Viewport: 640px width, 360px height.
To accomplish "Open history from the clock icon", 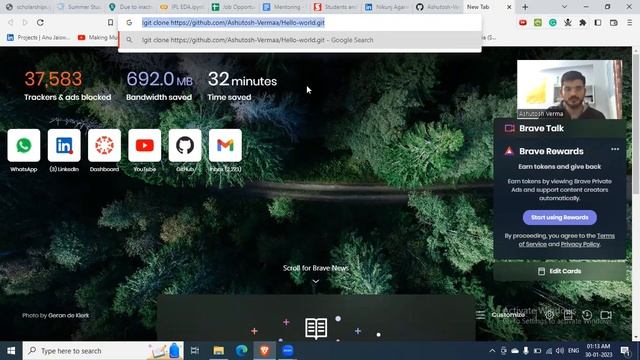I will 587,315.
